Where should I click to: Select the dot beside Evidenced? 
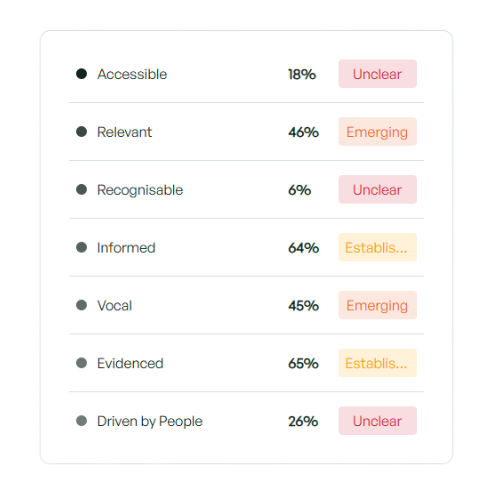[81, 363]
